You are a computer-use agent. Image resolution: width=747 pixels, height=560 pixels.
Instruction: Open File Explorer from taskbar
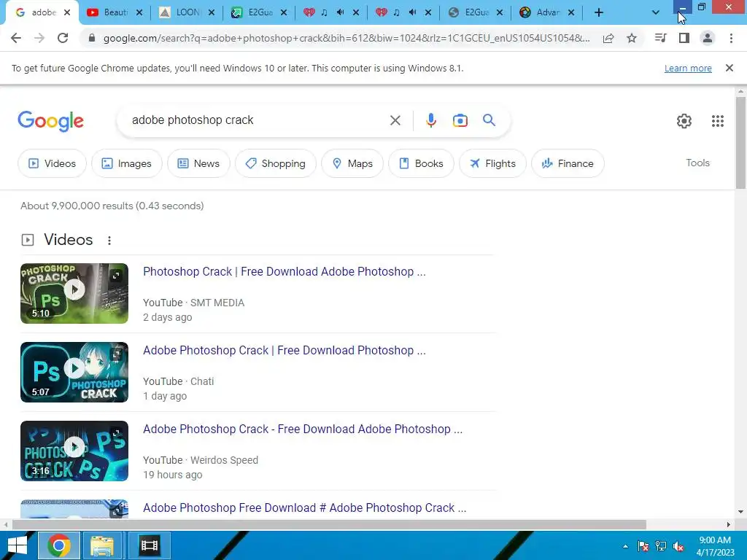click(x=102, y=545)
